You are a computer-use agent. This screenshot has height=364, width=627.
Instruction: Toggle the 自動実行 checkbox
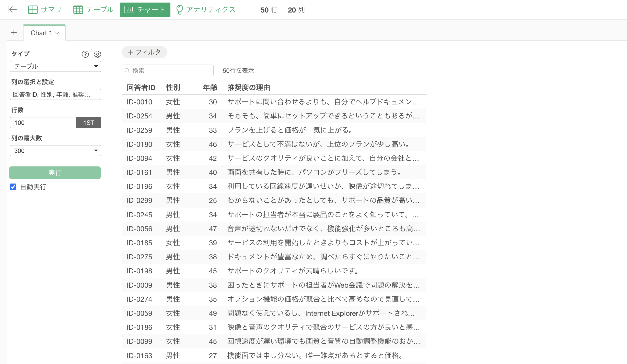13,187
